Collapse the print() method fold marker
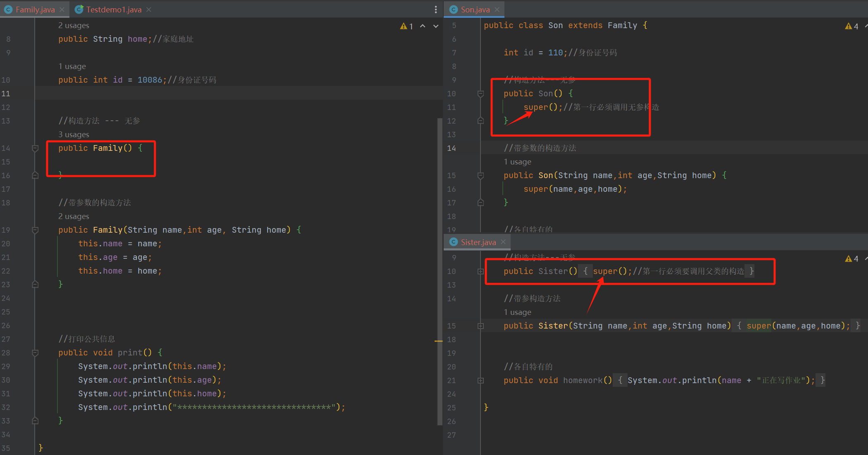Viewport: 868px width, 455px height. point(35,353)
